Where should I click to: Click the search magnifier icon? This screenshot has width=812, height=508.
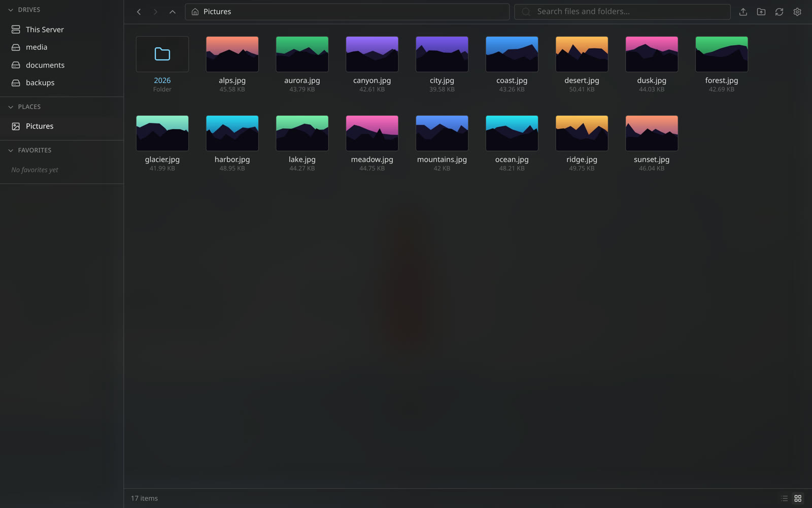pos(526,12)
